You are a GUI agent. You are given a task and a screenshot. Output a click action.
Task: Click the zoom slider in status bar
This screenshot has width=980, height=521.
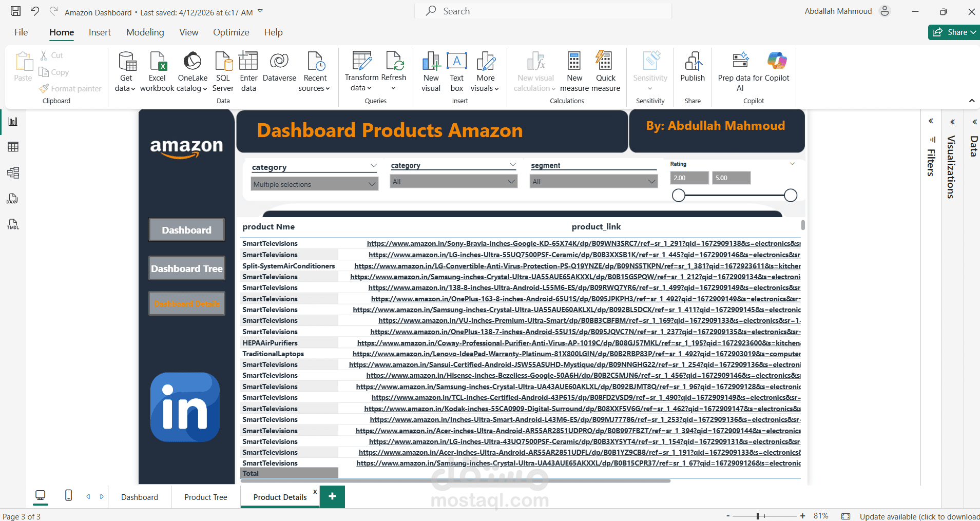[x=758, y=516]
